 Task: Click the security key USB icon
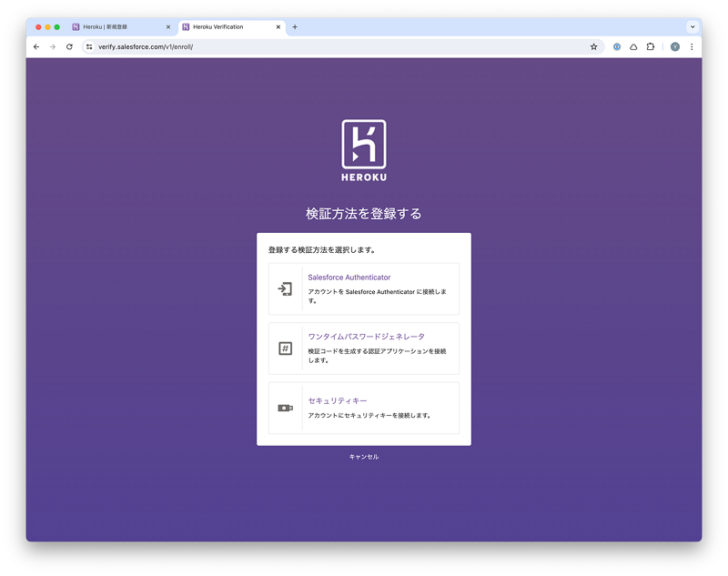(285, 408)
